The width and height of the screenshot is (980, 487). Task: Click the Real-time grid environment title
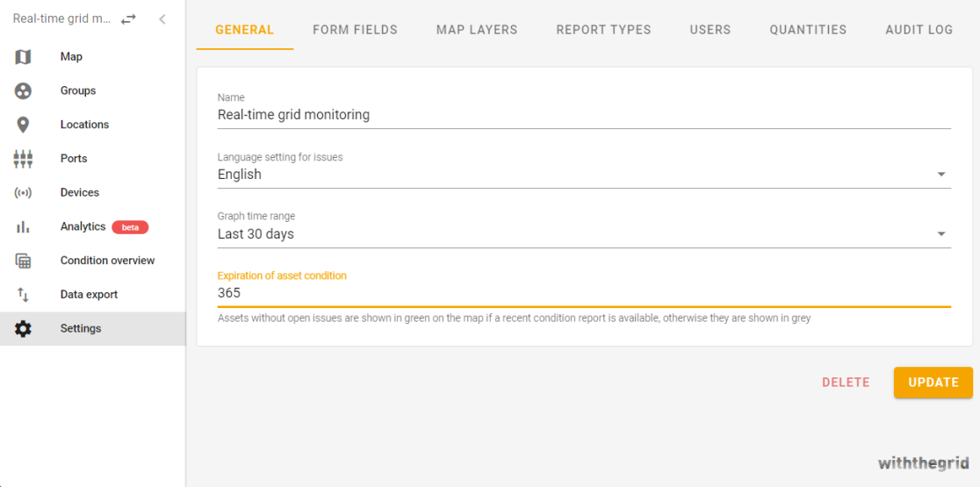61,19
